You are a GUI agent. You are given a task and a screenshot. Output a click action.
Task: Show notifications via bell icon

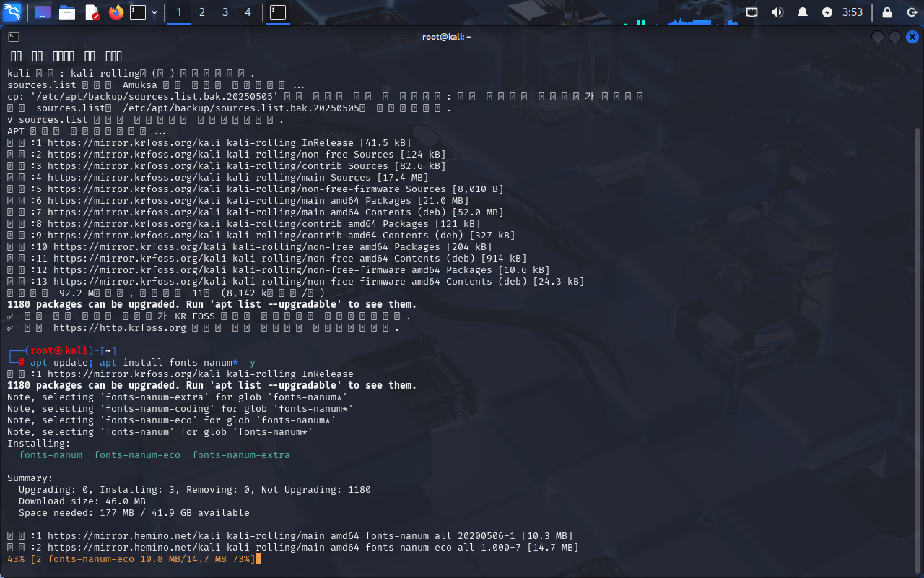coord(803,12)
